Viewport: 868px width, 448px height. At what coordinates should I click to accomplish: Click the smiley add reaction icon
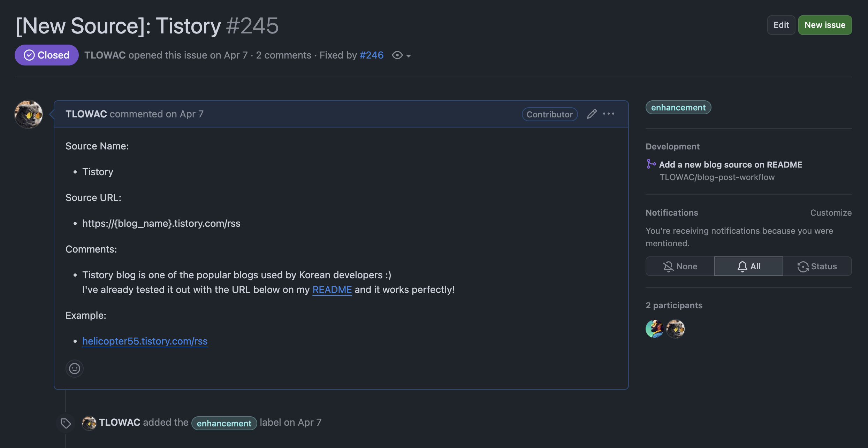click(74, 369)
